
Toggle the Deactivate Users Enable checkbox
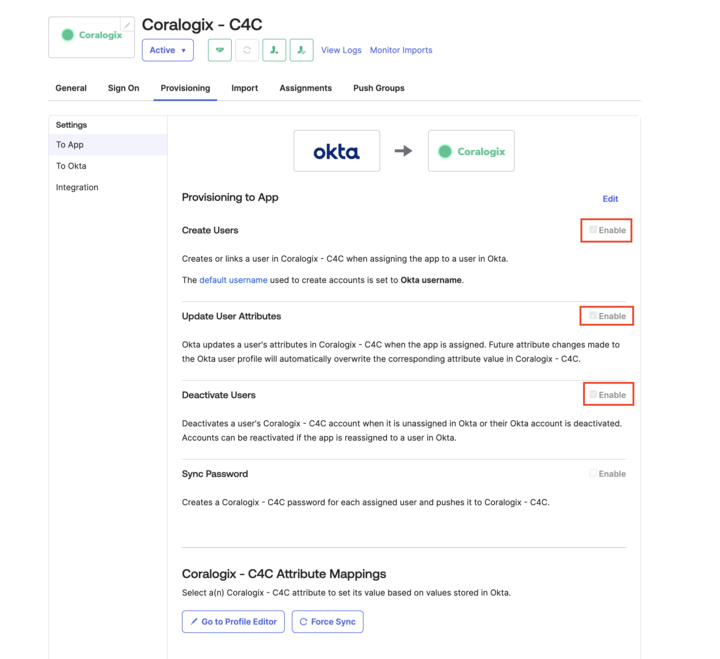pyautogui.click(x=593, y=394)
